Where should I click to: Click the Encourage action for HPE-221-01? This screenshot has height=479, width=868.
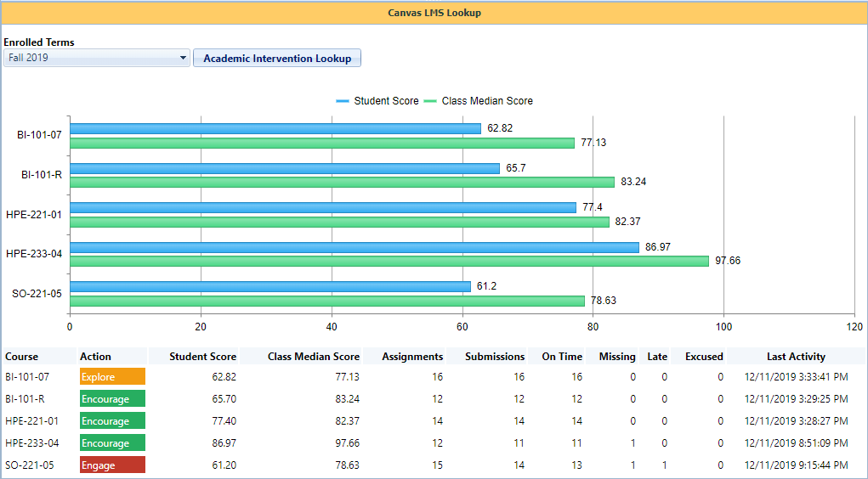[x=112, y=421]
